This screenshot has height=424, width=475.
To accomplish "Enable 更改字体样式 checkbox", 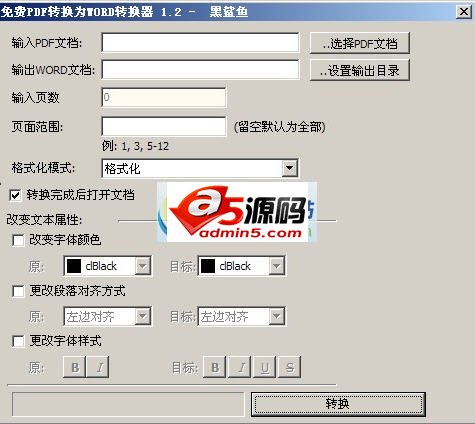I will coord(18,341).
